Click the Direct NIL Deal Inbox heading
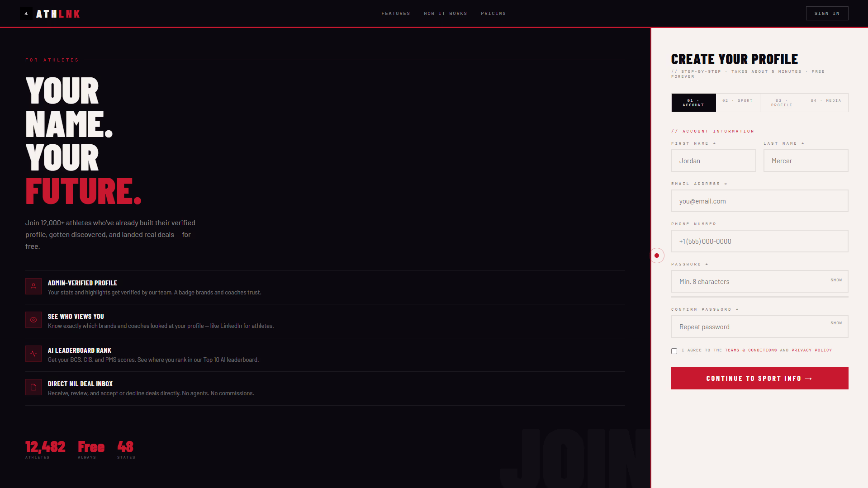868x488 pixels. [x=80, y=384]
